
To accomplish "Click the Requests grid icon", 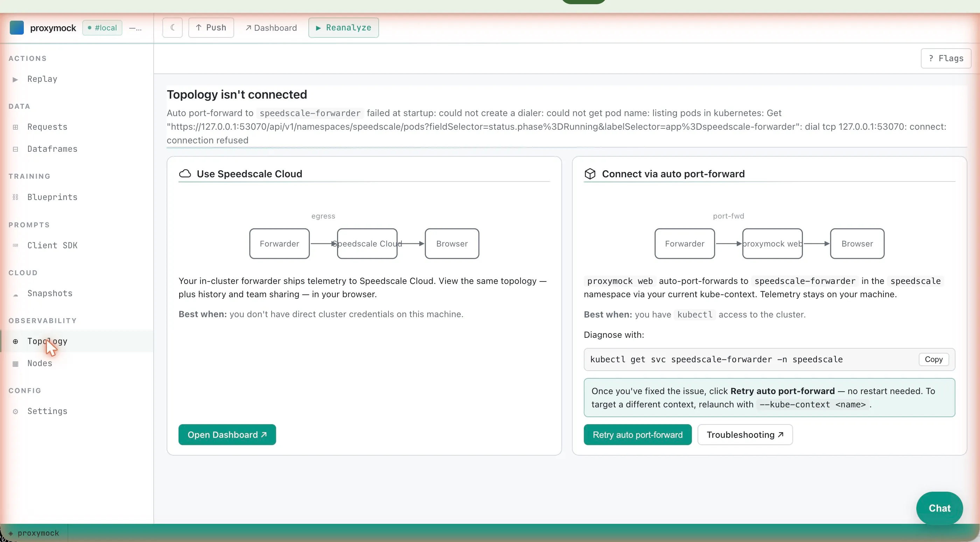I will (x=15, y=127).
